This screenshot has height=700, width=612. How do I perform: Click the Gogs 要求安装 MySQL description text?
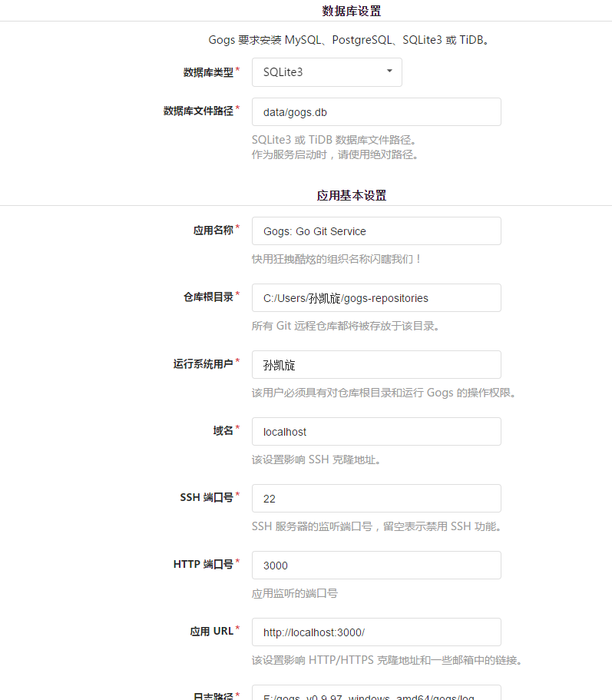(350, 40)
